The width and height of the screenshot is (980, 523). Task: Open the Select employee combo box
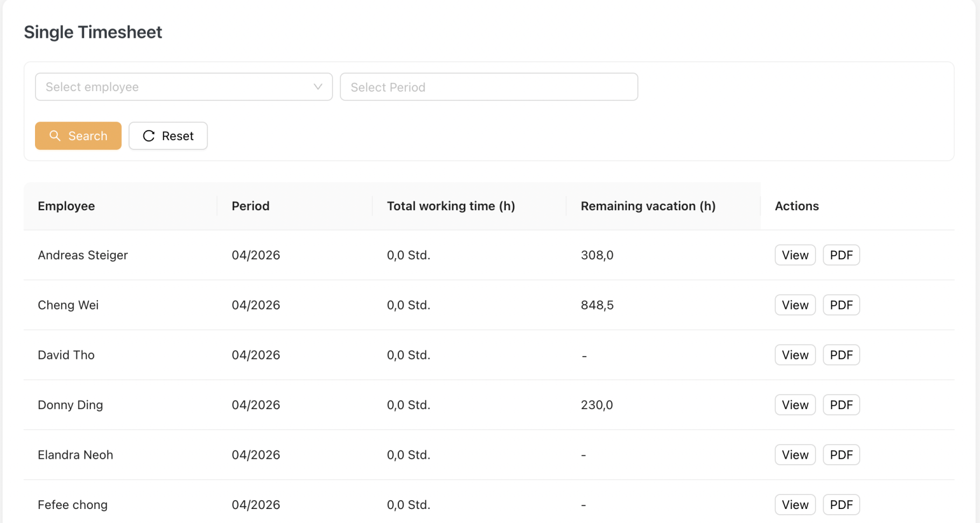point(175,87)
